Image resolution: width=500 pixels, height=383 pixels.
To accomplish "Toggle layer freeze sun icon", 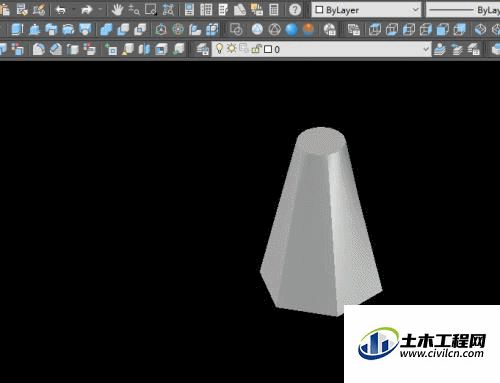I will click(231, 48).
